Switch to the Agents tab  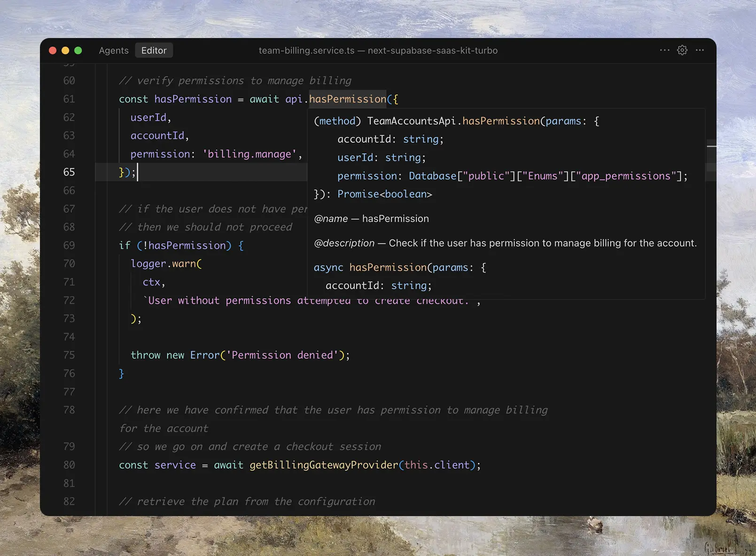114,50
